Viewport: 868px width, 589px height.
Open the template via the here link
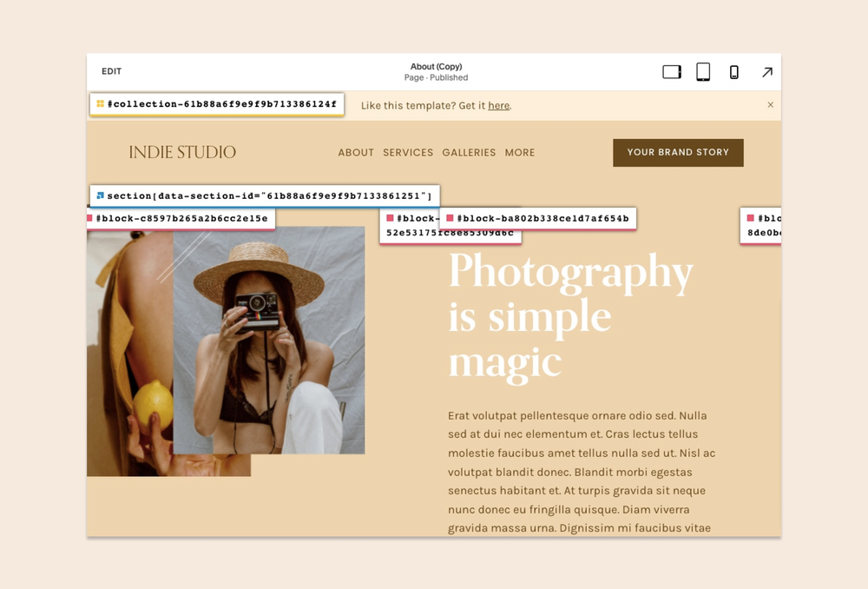(x=498, y=105)
